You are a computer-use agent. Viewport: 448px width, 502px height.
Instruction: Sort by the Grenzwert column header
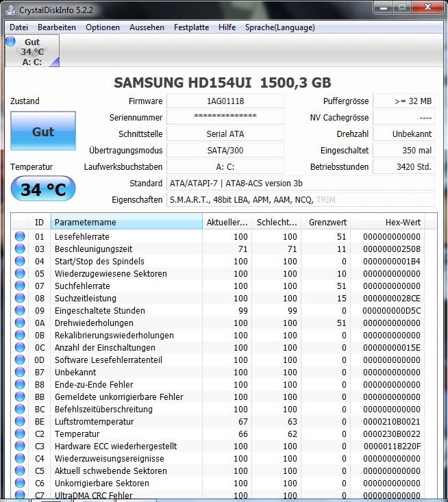(x=326, y=222)
